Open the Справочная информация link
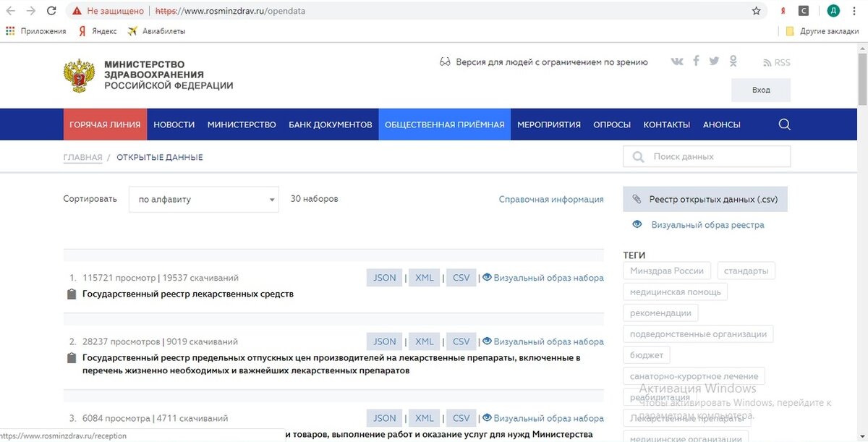868x442 pixels. (x=551, y=199)
